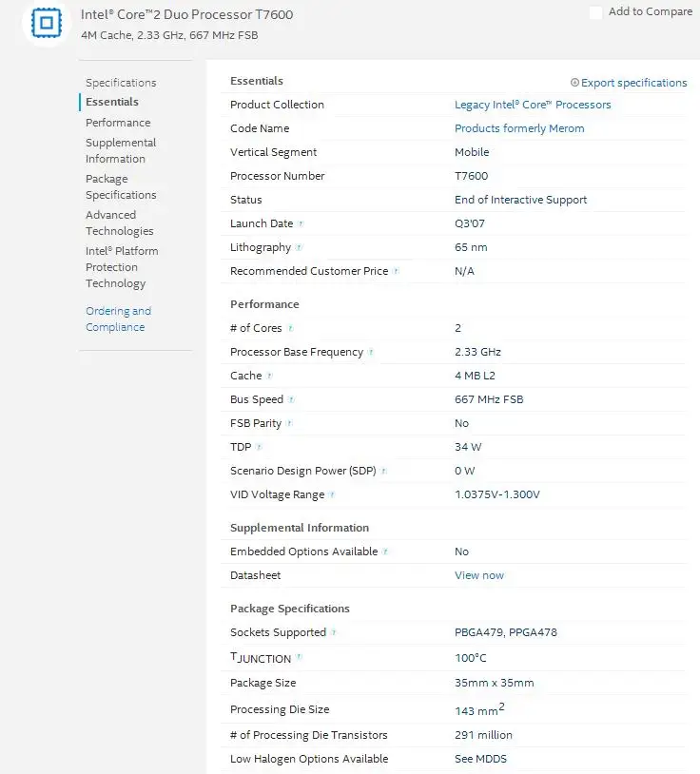This screenshot has width=700, height=774.
Task: Go to Performance in the sidebar
Action: (118, 123)
